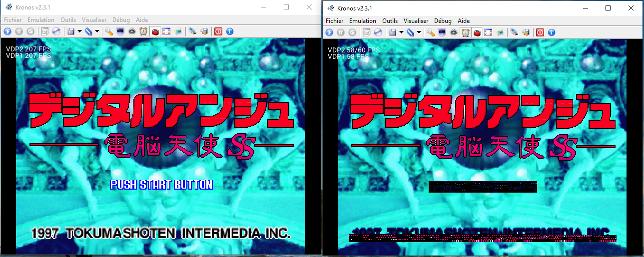Click 'VDP2 207 FPS' counter in left window

pyautogui.click(x=28, y=49)
